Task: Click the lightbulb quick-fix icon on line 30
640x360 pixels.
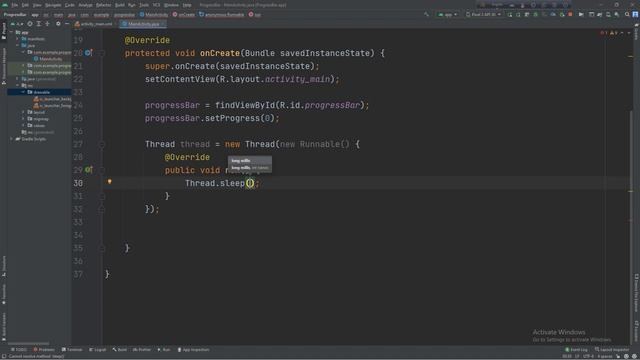Action: pyautogui.click(x=109, y=182)
